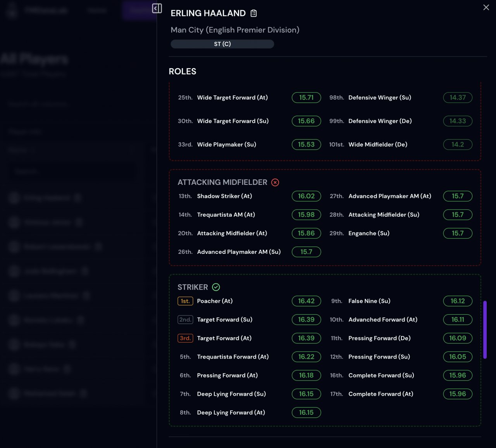The height and width of the screenshot is (448, 496).
Task: Click the 16.09 rating for Pressing Forward (De)
Action: pyautogui.click(x=458, y=338)
